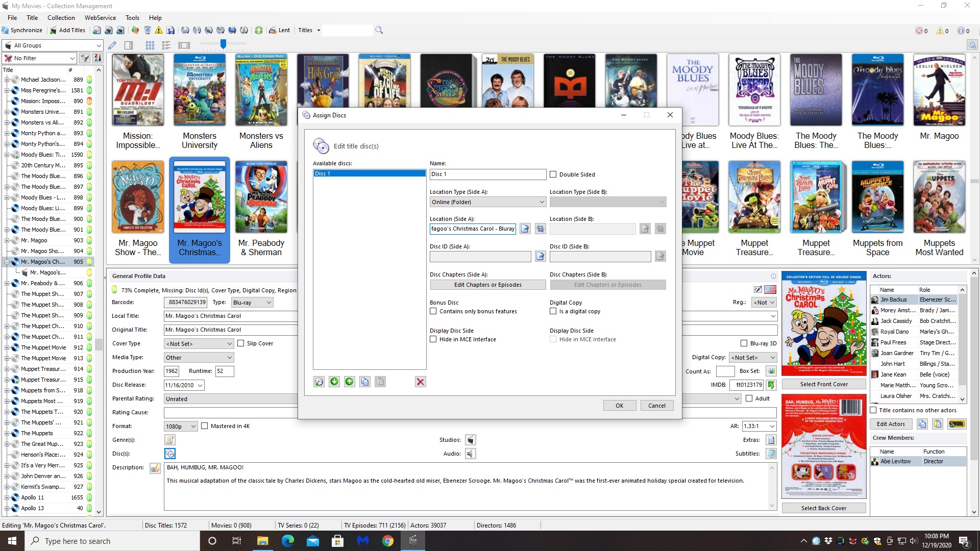This screenshot has width=980, height=551.
Task: Enable the Double Sided checkbox
Action: coord(553,174)
